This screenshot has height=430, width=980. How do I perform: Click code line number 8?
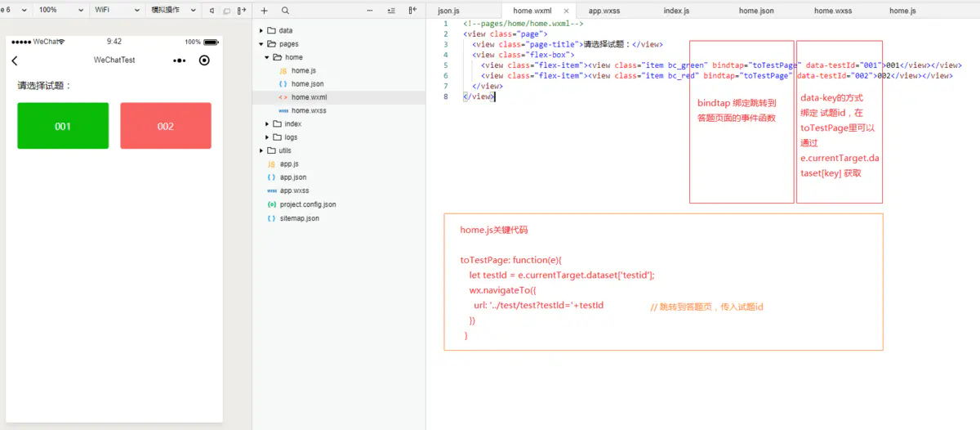coord(445,96)
